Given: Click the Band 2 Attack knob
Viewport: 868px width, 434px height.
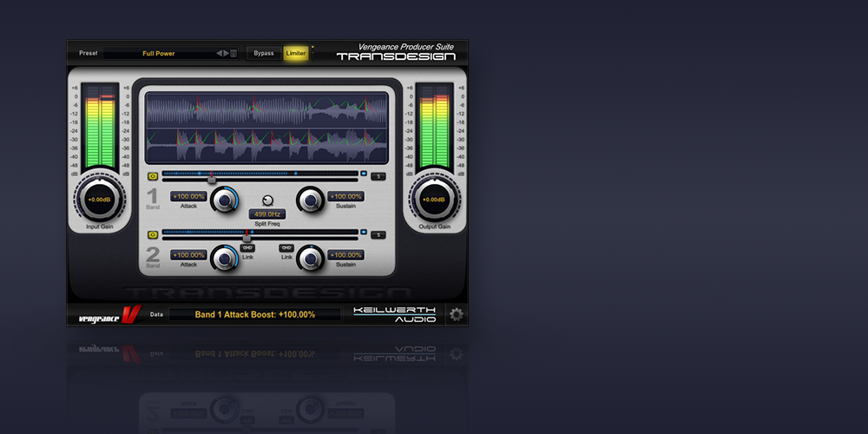Looking at the screenshot, I should pos(224,259).
